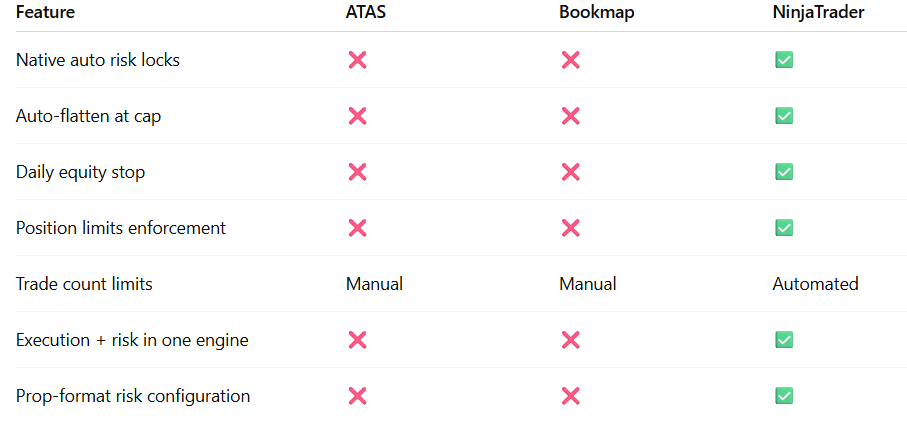Click ATAS red X for Position limits enforcement
The image size is (907, 436).
point(357,228)
